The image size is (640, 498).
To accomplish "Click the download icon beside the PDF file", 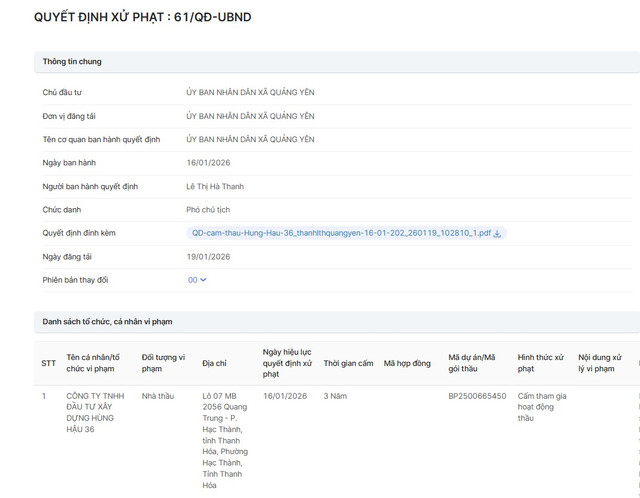I will coord(497,233).
